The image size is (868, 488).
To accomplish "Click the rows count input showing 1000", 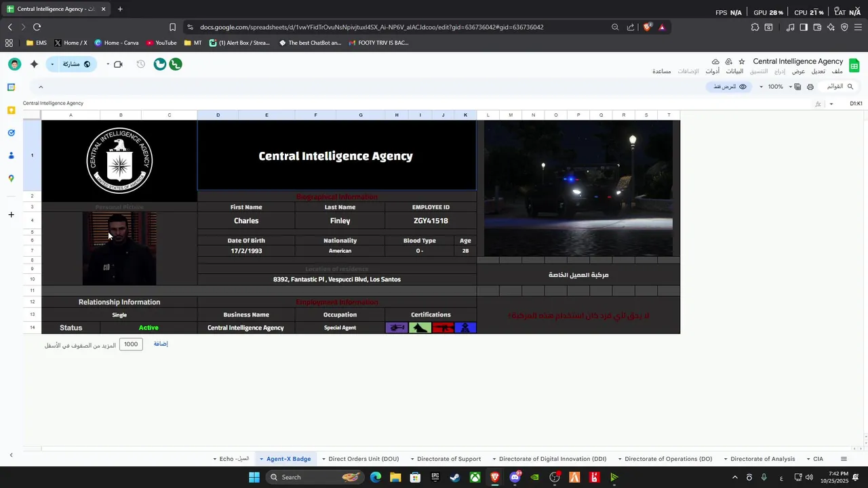I will (x=131, y=344).
